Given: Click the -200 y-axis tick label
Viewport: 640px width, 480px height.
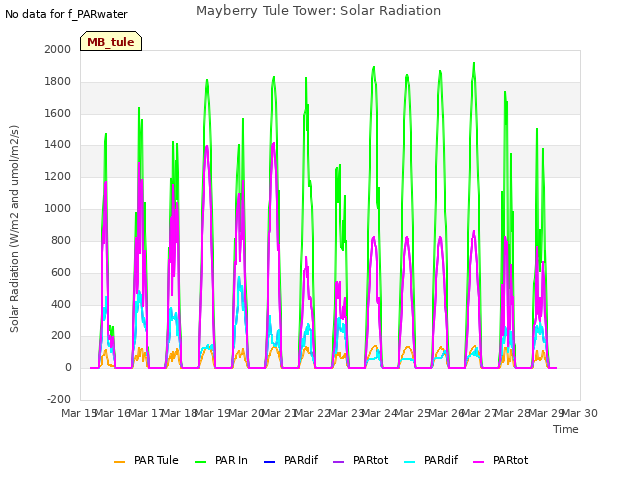Looking at the screenshot, I should 59,399.
